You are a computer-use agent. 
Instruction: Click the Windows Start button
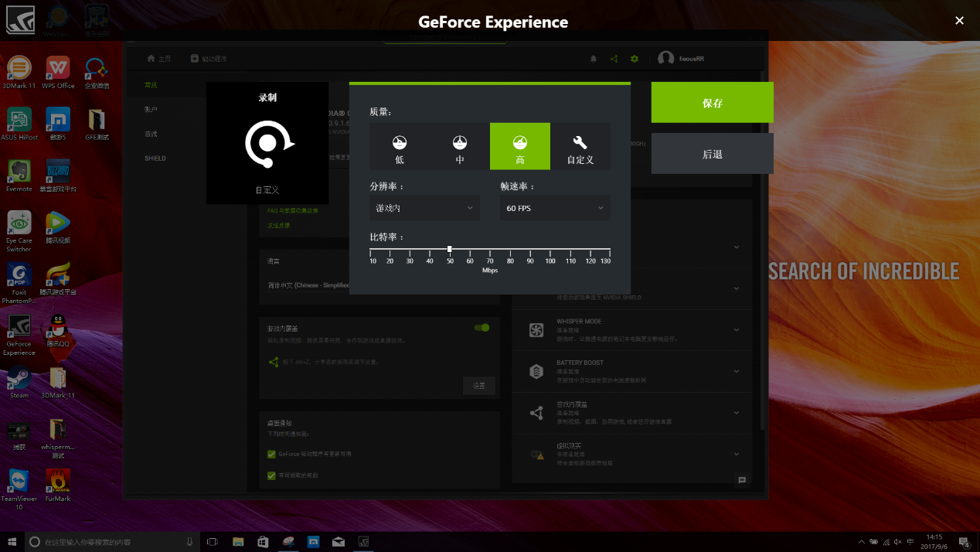12,542
